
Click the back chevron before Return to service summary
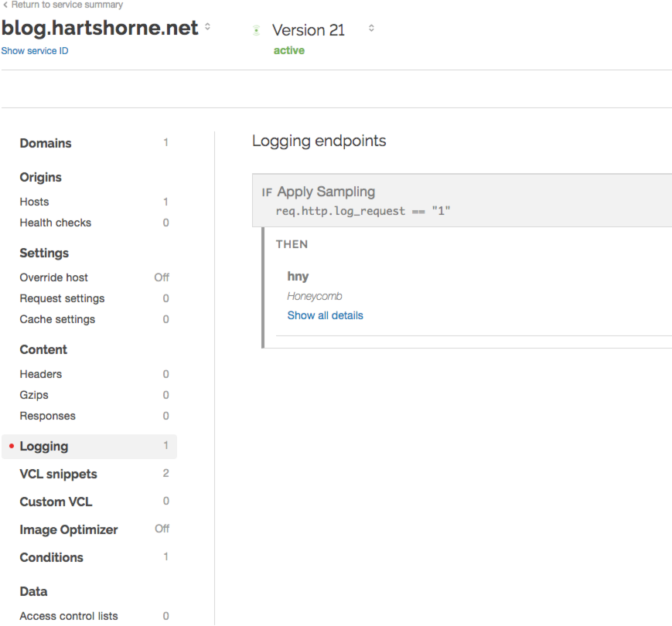[5, 5]
